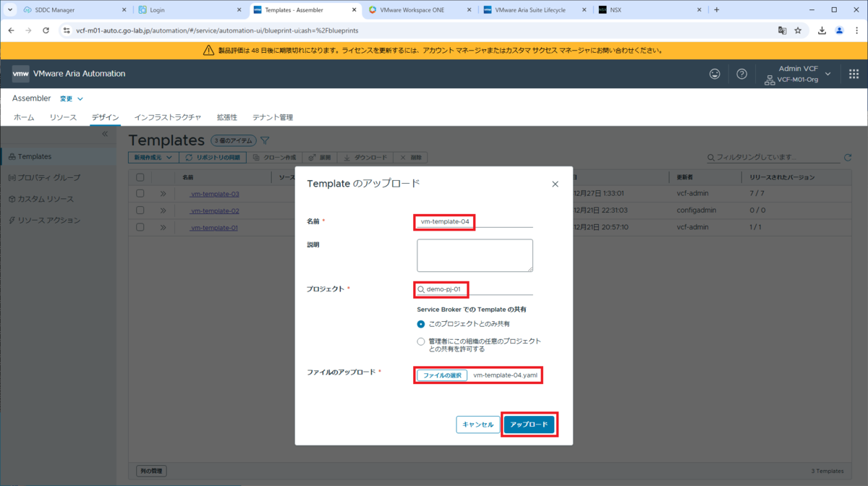Expand the vm-template-03 row details
The width and height of the screenshot is (868, 486).
tap(163, 194)
